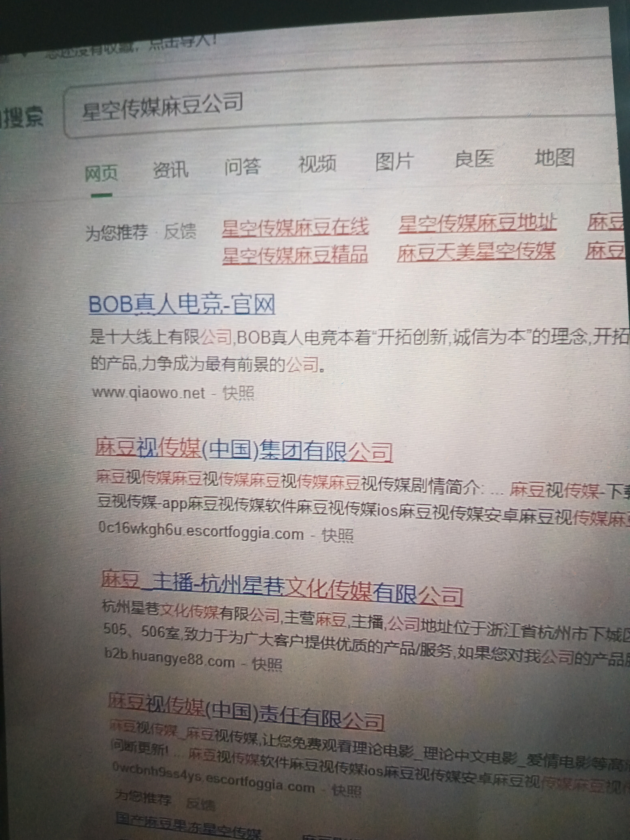Switch to the 资讯 tab
Image resolution: width=630 pixels, height=840 pixels.
[170, 170]
